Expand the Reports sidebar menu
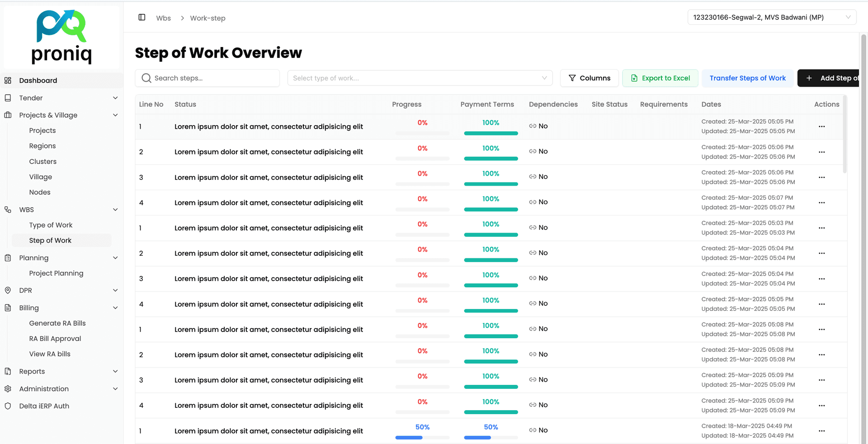 [115, 371]
